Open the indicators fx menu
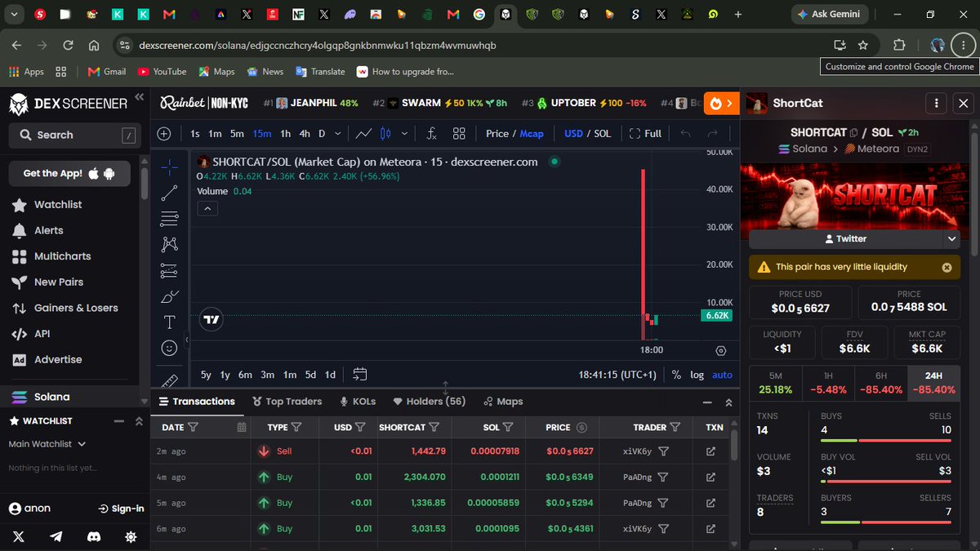The image size is (980, 551). pyautogui.click(x=431, y=133)
